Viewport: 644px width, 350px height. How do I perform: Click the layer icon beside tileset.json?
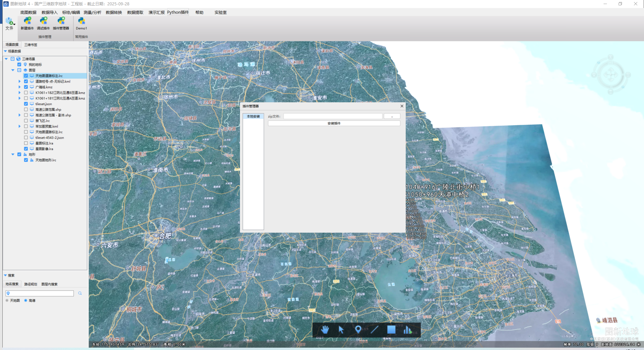(x=32, y=104)
